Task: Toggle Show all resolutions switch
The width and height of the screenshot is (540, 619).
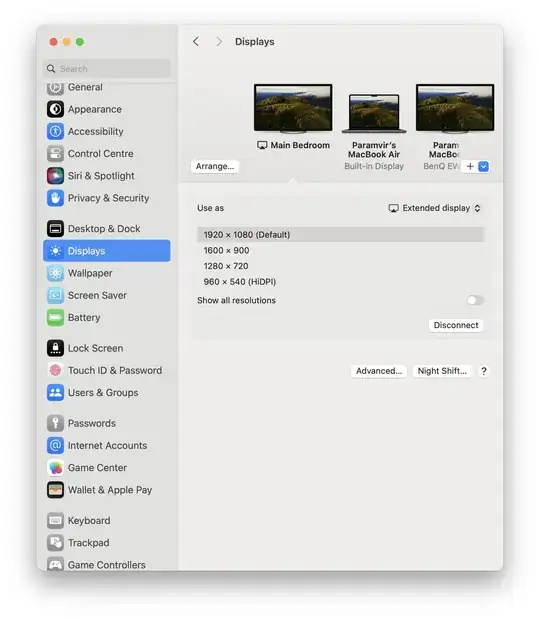Action: (x=475, y=300)
